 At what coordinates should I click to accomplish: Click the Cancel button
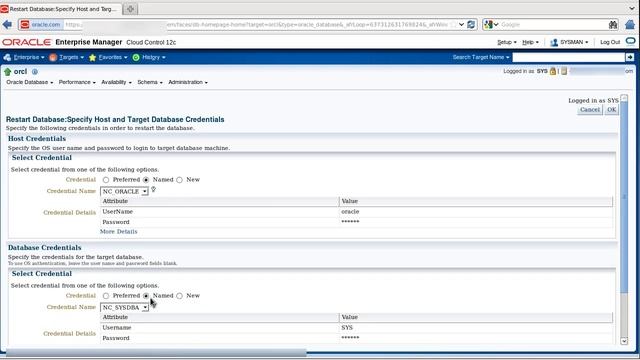pyautogui.click(x=590, y=109)
